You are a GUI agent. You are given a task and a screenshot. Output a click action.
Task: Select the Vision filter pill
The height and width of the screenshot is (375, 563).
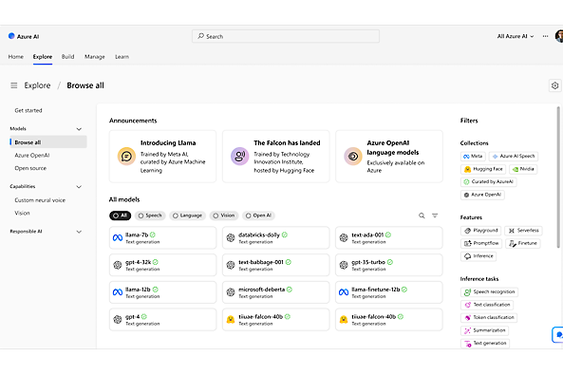click(224, 216)
